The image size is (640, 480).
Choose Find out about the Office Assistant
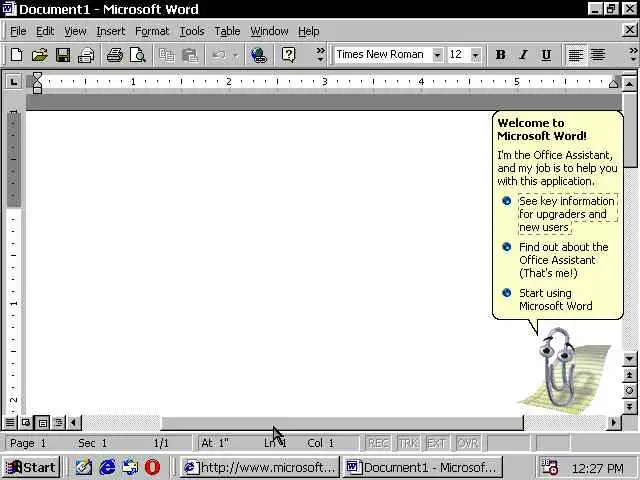coord(563,260)
